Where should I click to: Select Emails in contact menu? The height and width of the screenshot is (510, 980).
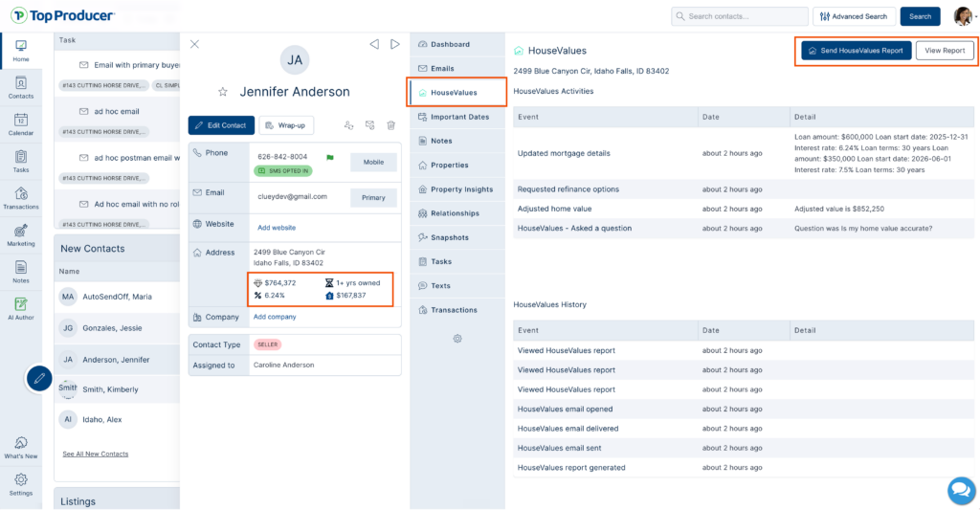(x=457, y=69)
